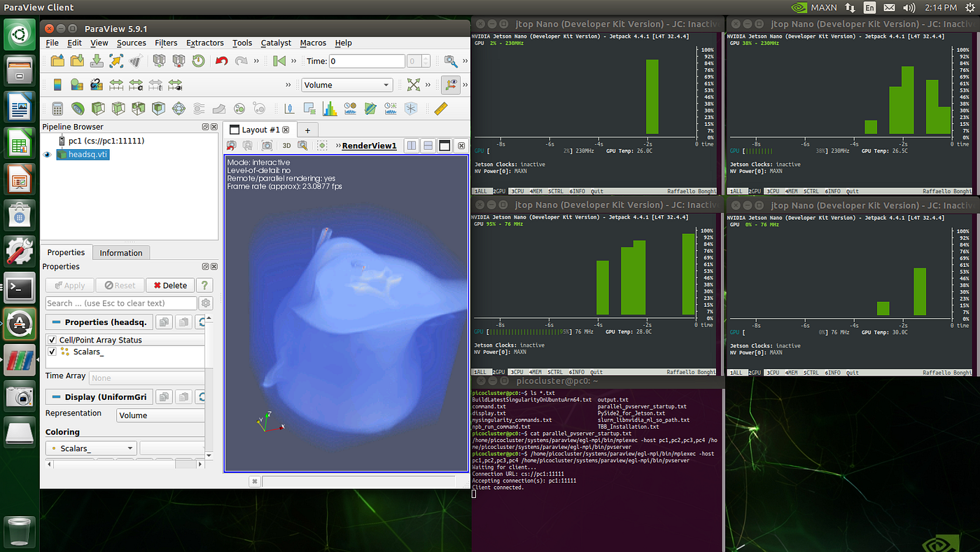980x552 pixels.
Task: Apply the Extract Subset filter icon
Action: (x=159, y=109)
